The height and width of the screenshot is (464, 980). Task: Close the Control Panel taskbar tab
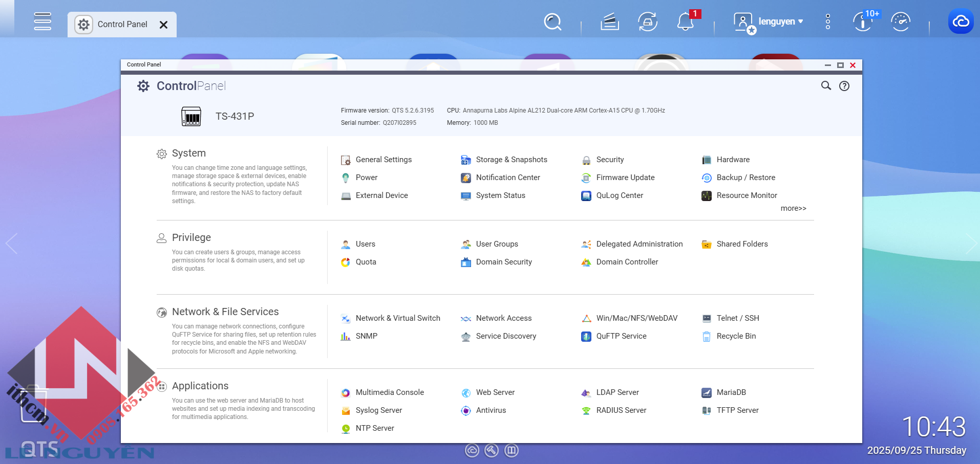click(x=164, y=25)
